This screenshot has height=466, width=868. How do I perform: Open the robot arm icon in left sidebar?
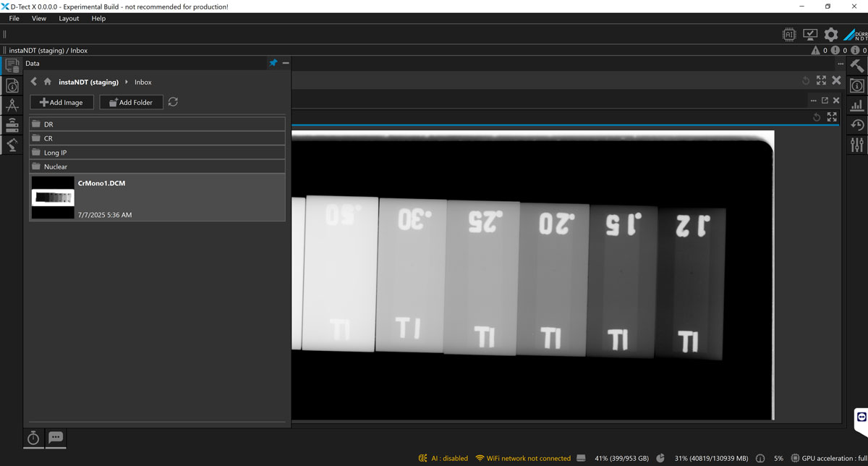[12, 145]
